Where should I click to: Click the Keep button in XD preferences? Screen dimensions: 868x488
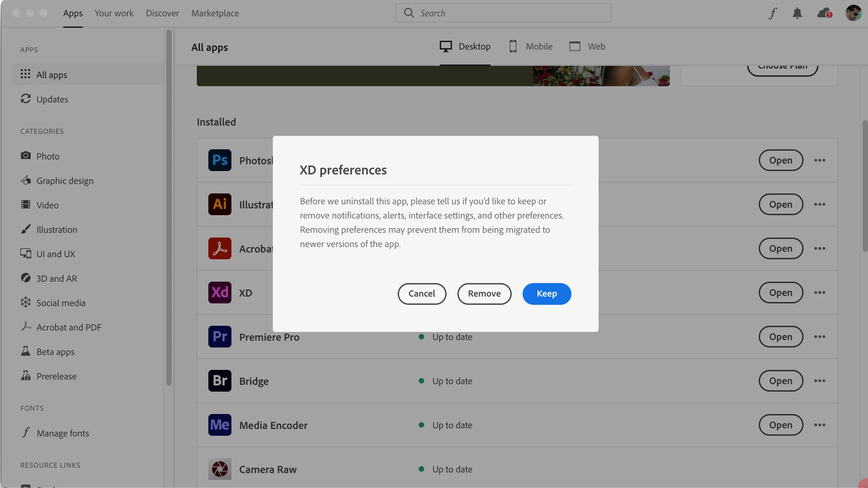(x=546, y=294)
